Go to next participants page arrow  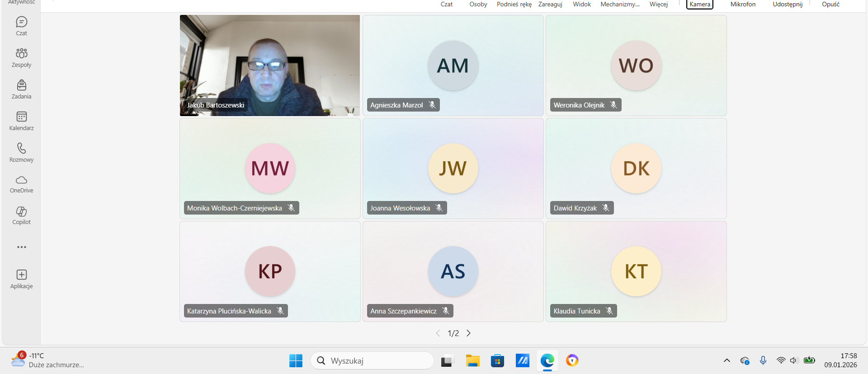[x=469, y=333]
